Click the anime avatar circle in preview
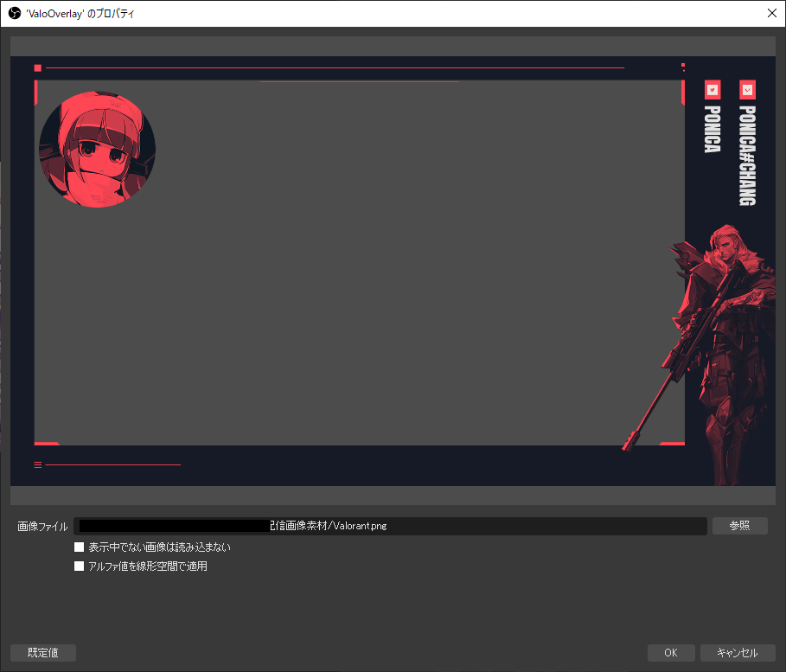 [97, 149]
